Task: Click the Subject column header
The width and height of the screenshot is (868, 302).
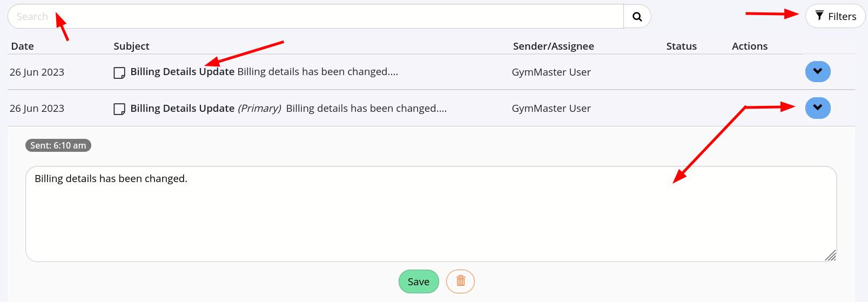Action: [x=131, y=46]
